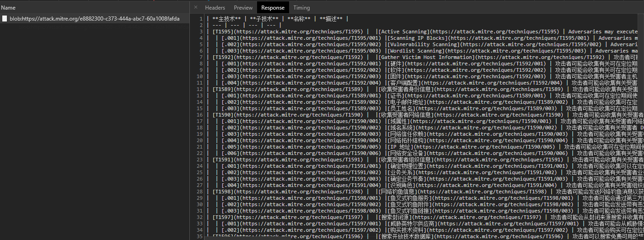This screenshot has height=240, width=644.
Task: Click the [Wordlist Scanning] text
Action: tap(415, 51)
